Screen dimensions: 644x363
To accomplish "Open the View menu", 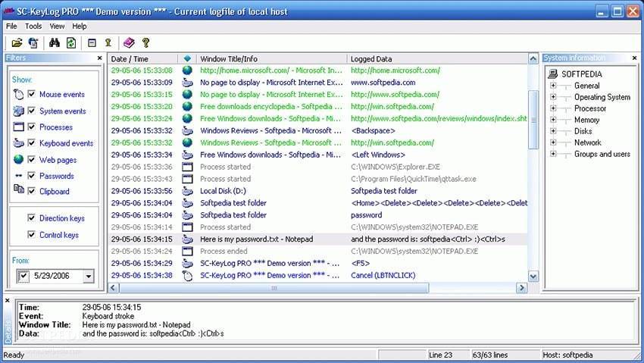I will [x=57, y=26].
